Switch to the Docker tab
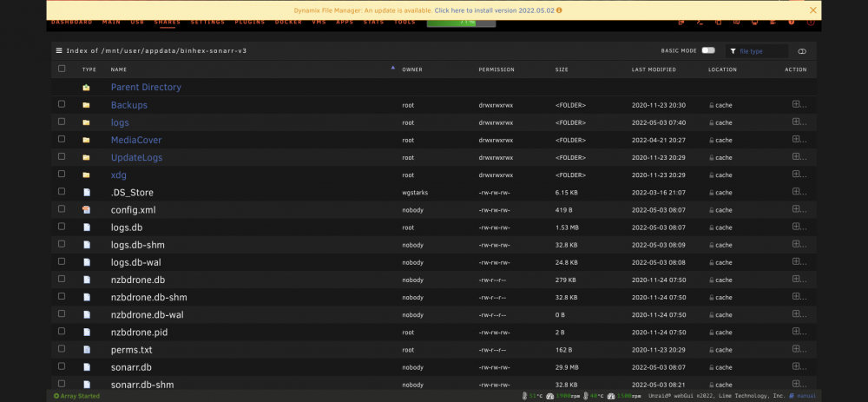 click(288, 23)
